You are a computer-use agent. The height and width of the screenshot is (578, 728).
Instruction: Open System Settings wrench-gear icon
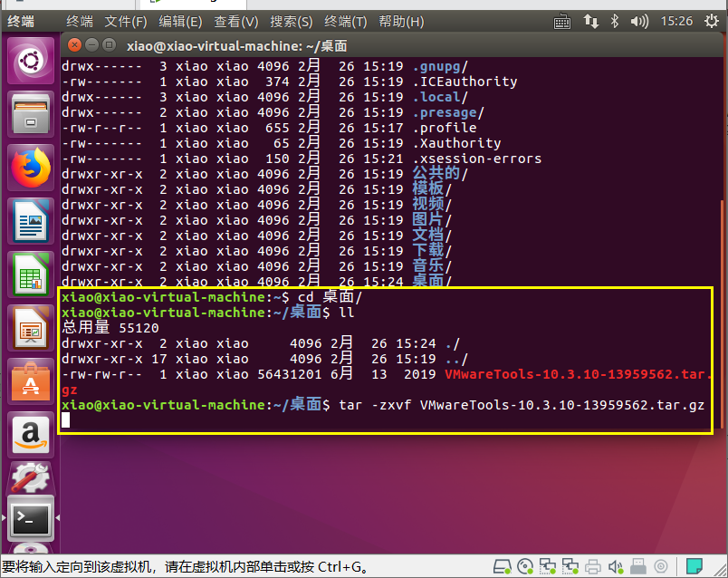[x=31, y=477]
